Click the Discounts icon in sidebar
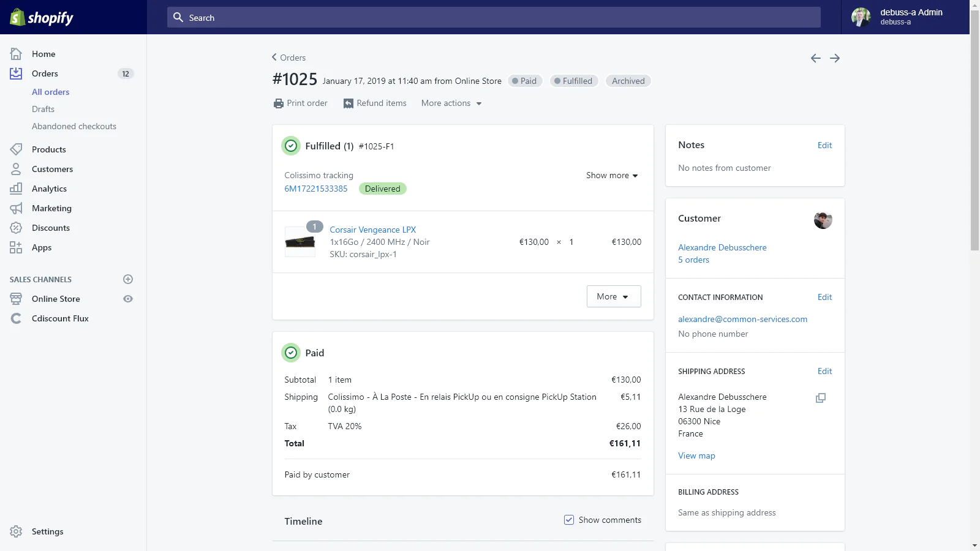The height and width of the screenshot is (551, 980). (x=17, y=228)
